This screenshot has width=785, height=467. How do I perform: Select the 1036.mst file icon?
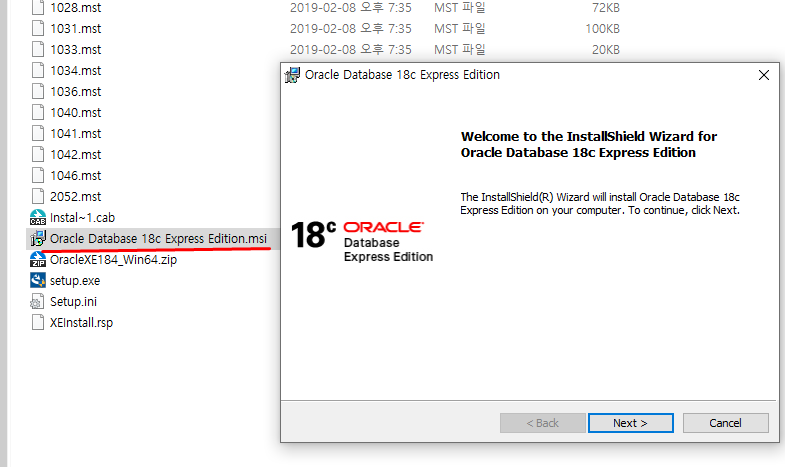(38, 92)
